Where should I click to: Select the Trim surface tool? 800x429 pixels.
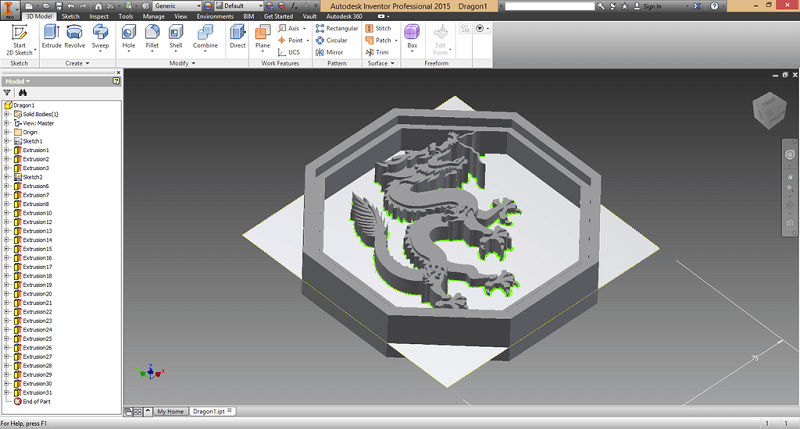coord(377,52)
